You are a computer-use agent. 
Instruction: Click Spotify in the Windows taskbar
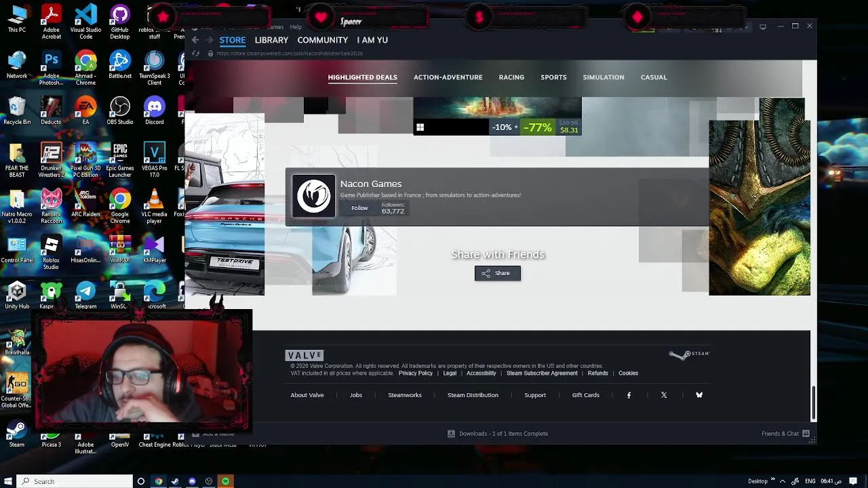point(226,481)
